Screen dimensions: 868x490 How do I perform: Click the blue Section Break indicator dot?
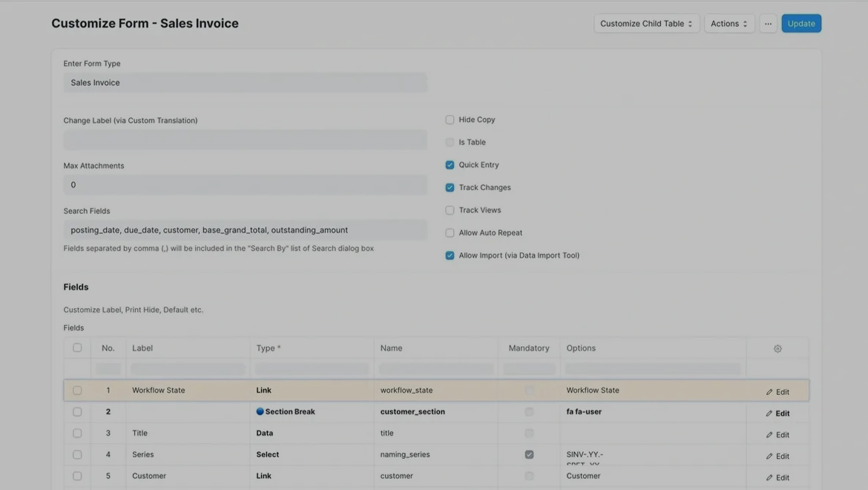point(260,411)
